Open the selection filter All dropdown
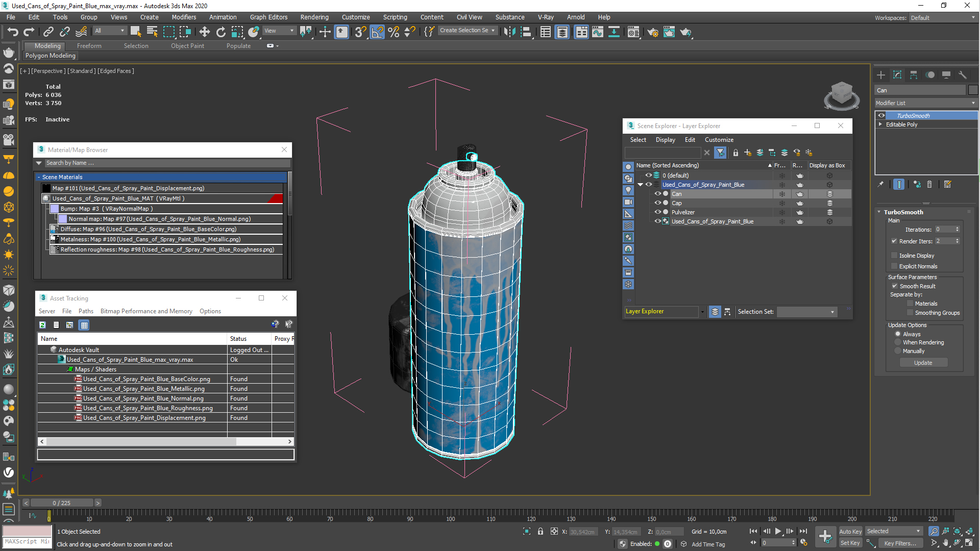980x551 pixels. click(x=109, y=31)
